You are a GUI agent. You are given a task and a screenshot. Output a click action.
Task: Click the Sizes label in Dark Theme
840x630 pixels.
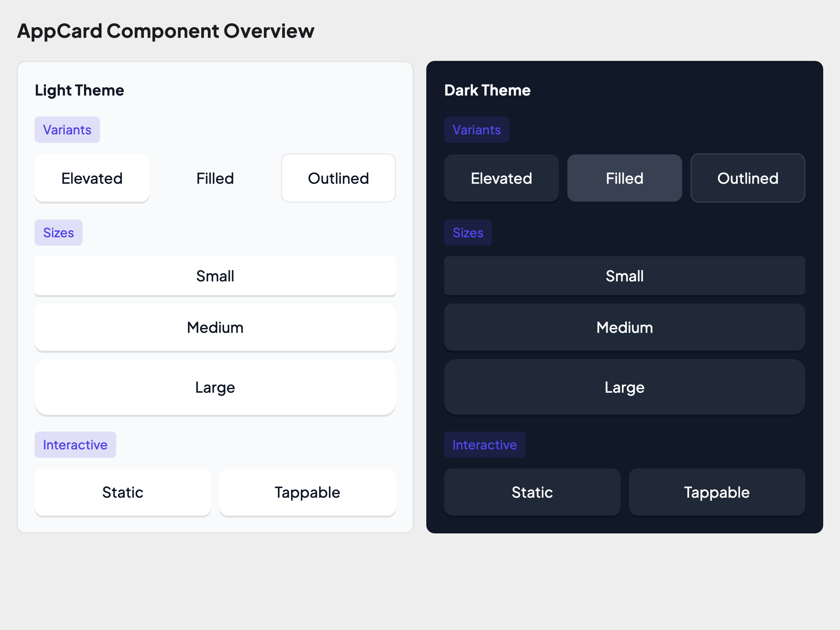point(468,232)
